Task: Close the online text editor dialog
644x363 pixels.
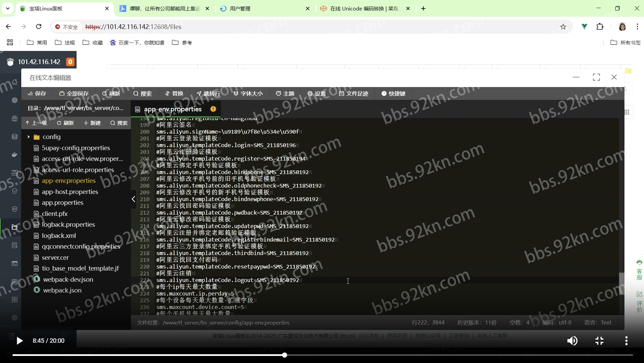Action: click(614, 77)
